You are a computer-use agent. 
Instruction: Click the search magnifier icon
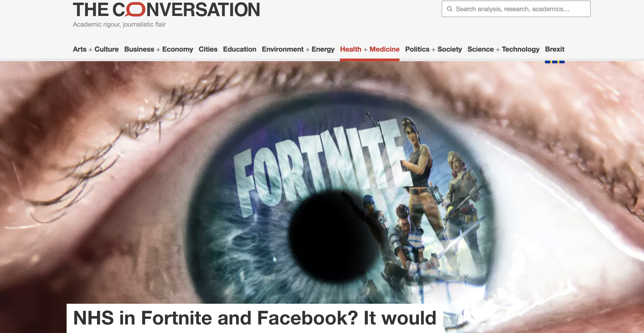pyautogui.click(x=450, y=9)
